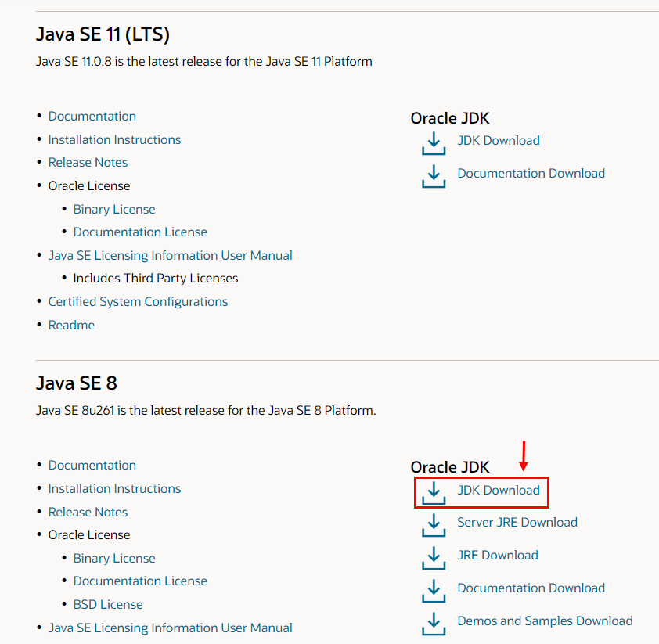Viewport: 659px width, 644px height.
Task: Open Java SE 11 Licensing Information User Manual
Action: [x=170, y=255]
